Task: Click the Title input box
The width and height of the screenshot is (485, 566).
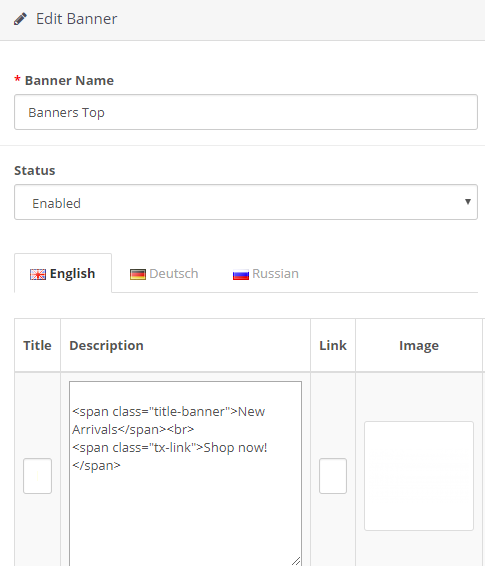Action: [38, 476]
